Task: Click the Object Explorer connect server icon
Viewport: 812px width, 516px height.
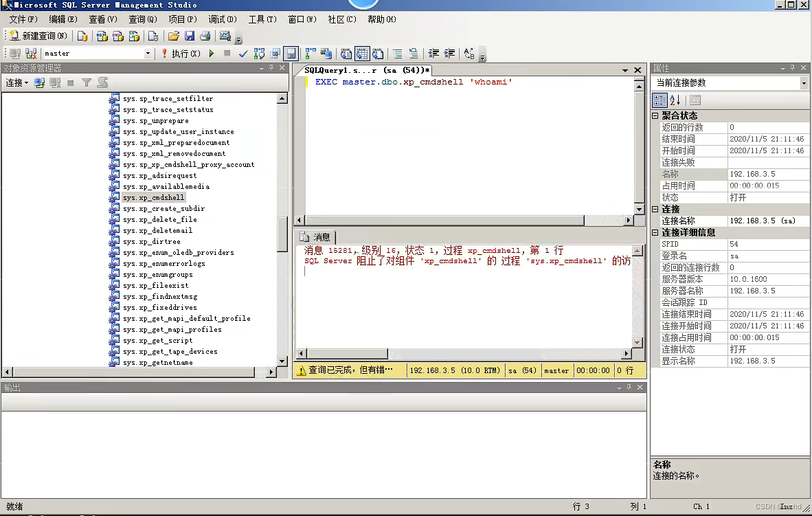Action: (x=39, y=83)
